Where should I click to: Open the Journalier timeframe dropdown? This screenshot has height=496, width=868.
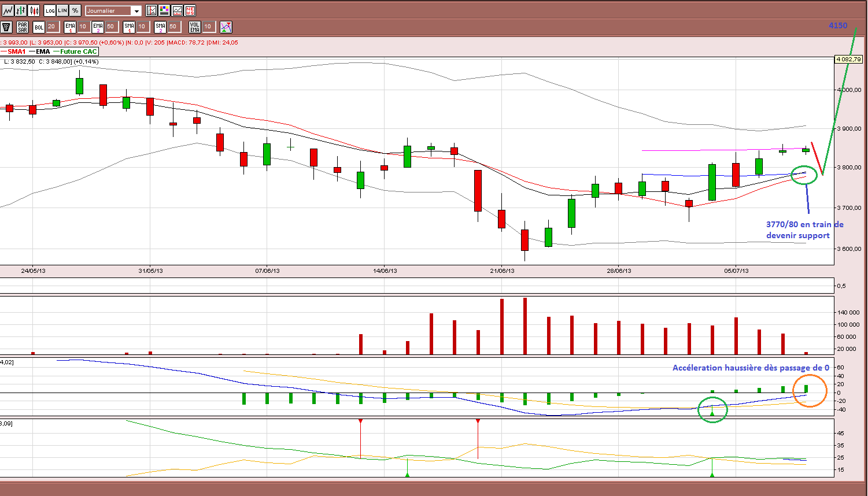113,10
